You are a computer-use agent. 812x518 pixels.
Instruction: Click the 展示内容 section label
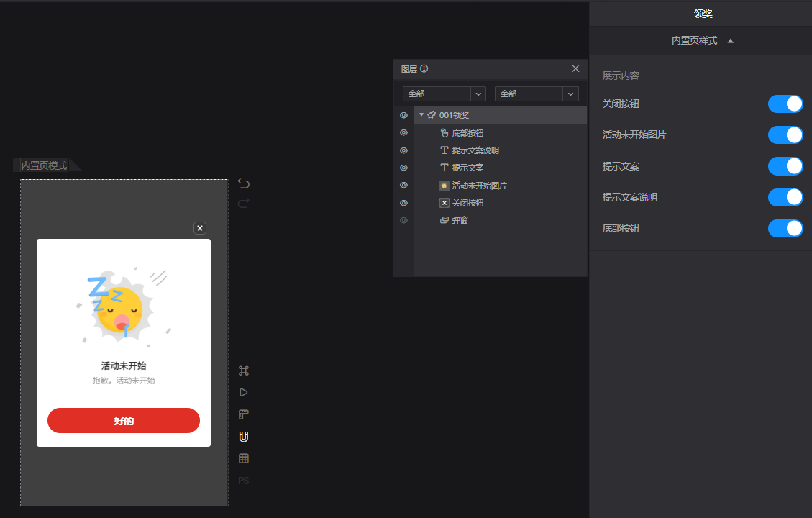click(621, 76)
